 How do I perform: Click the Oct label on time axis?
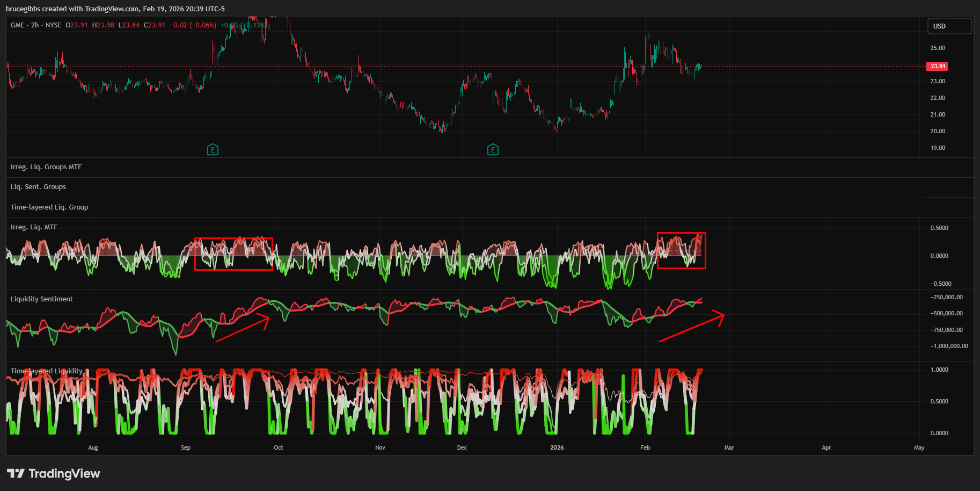point(278,447)
